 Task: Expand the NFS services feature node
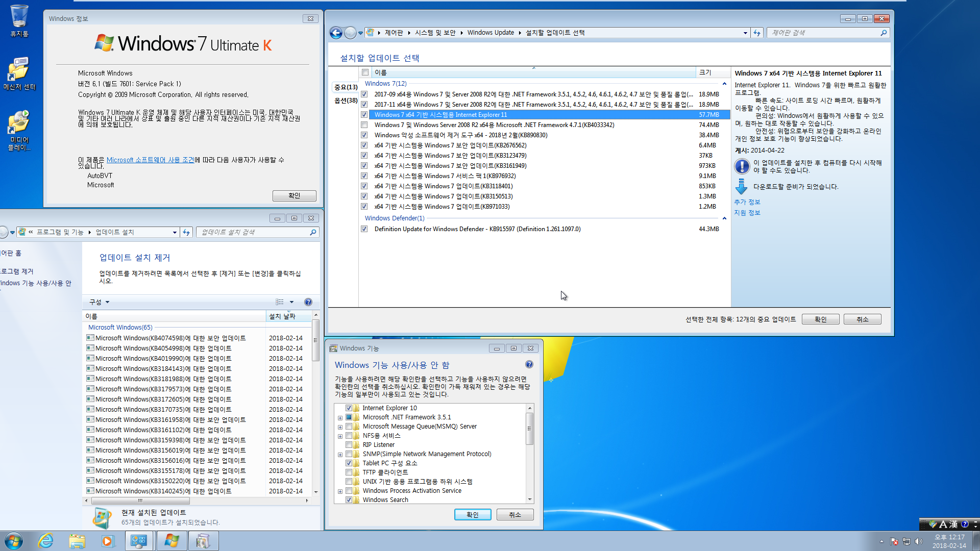coord(340,436)
